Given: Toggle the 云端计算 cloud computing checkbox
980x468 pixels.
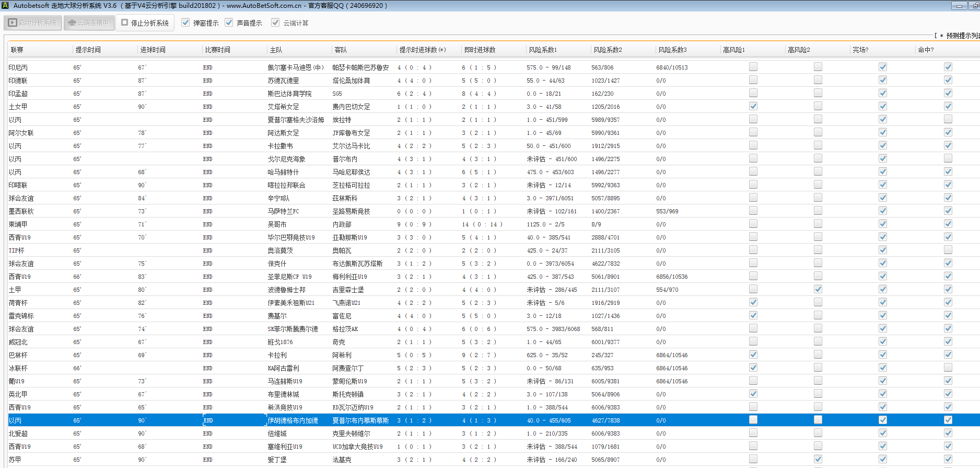Looking at the screenshot, I should tap(275, 23).
